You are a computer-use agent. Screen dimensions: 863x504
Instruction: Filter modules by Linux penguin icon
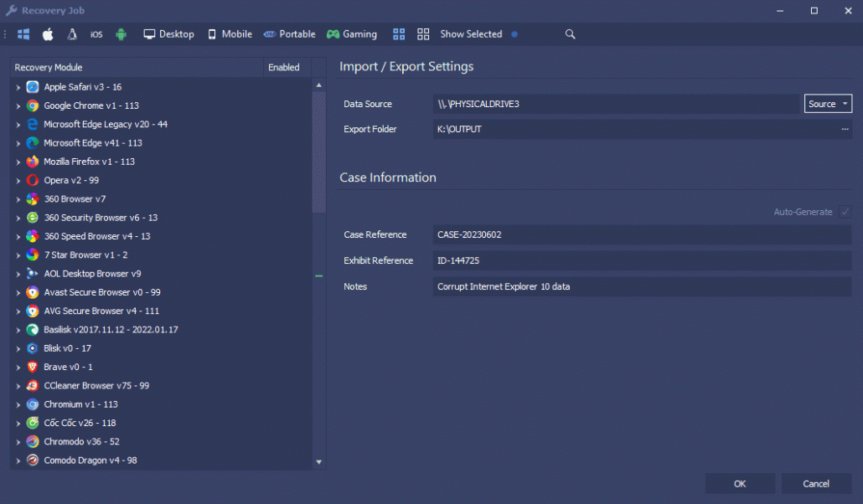click(72, 34)
